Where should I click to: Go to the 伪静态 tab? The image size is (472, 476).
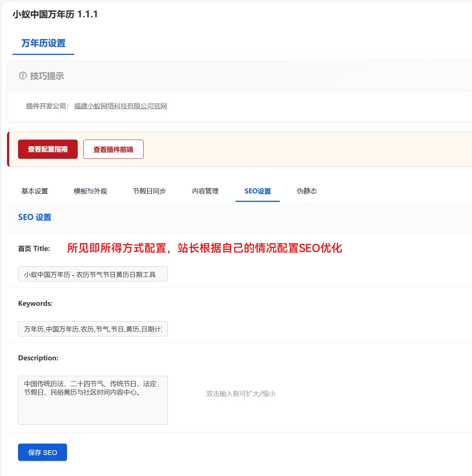(x=307, y=191)
